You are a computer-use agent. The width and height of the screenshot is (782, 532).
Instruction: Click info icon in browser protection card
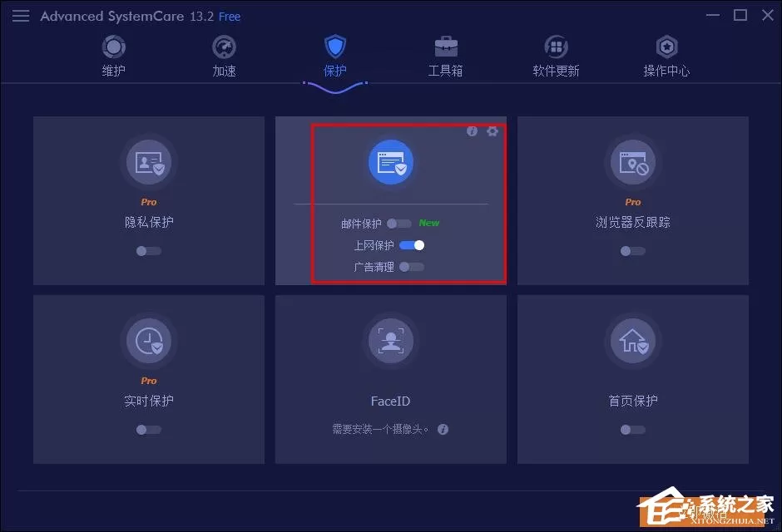click(472, 131)
